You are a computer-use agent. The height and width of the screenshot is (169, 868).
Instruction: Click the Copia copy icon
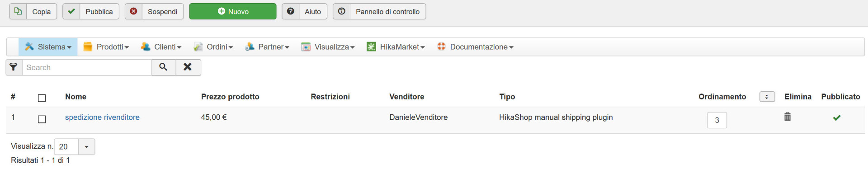click(18, 11)
